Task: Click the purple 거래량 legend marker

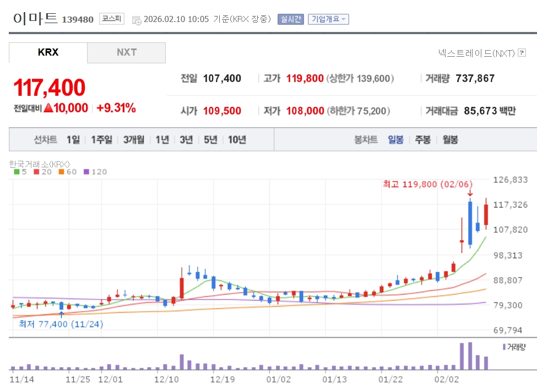Action: tap(503, 347)
